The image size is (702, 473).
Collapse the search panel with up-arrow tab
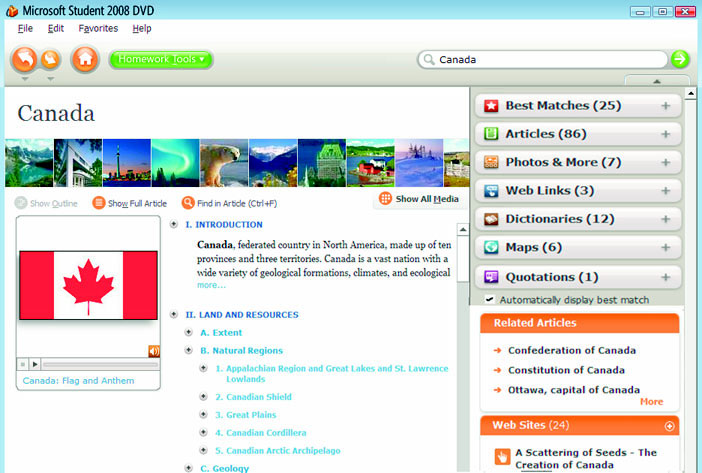point(657,81)
